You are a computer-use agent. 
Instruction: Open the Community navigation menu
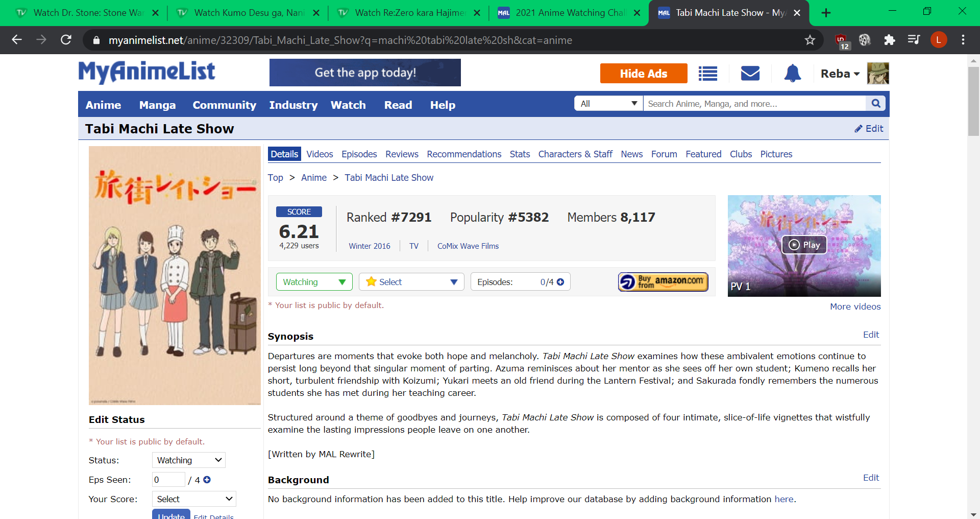point(225,105)
